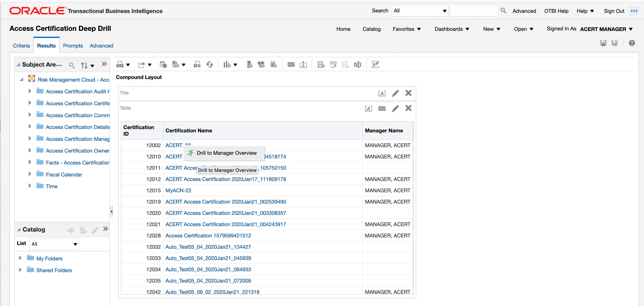Open MyACN-22 certification link
The height and width of the screenshot is (306, 644).
pos(178,190)
